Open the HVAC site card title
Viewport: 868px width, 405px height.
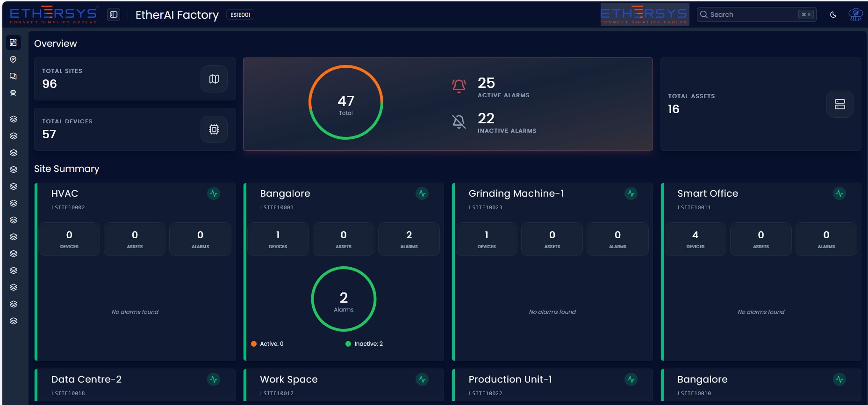[65, 193]
